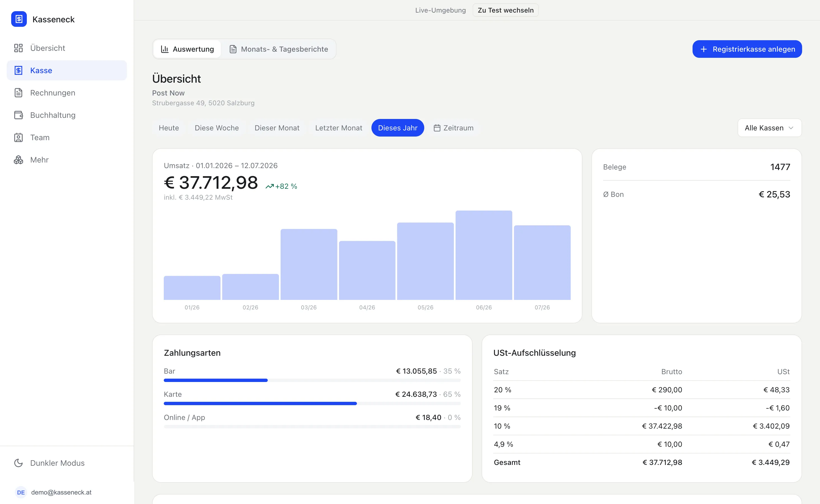Click Gesamt USt total € 3.449,29
Image resolution: width=820 pixels, height=504 pixels.
[x=770, y=462]
